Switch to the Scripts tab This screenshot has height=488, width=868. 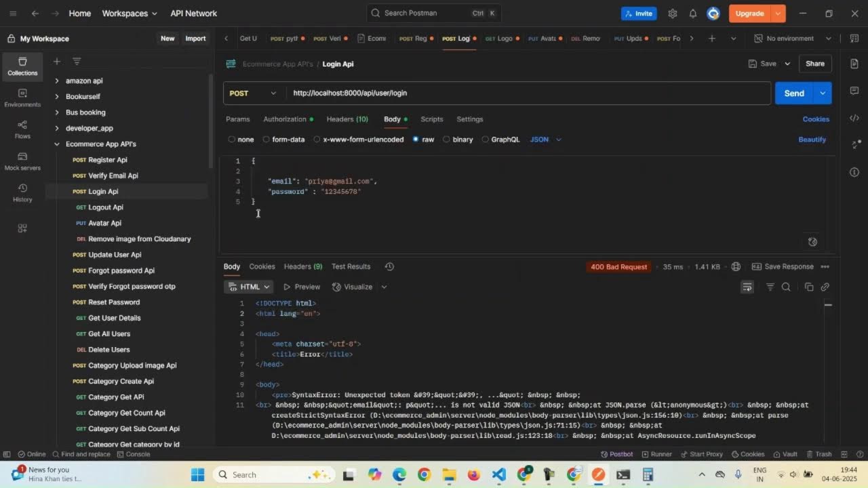point(431,119)
